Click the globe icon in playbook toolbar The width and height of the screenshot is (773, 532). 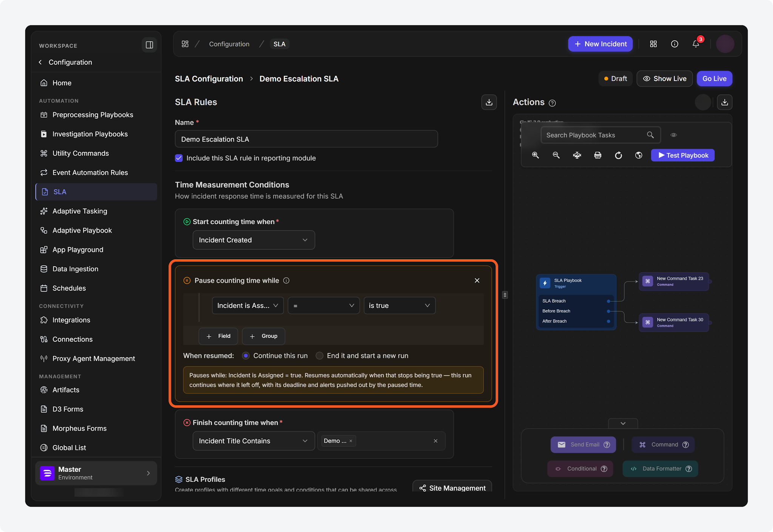639,155
